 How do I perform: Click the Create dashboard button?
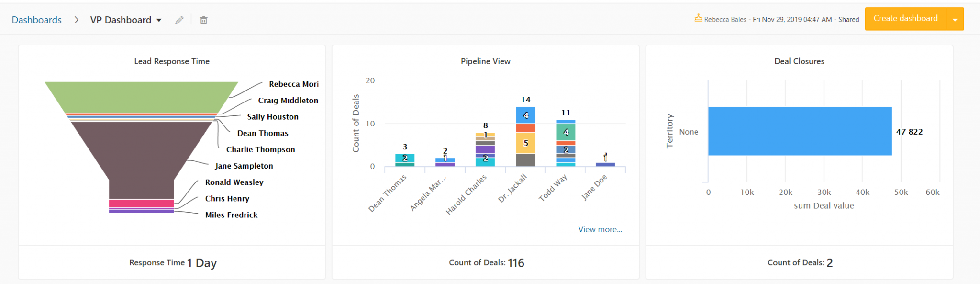click(905, 18)
